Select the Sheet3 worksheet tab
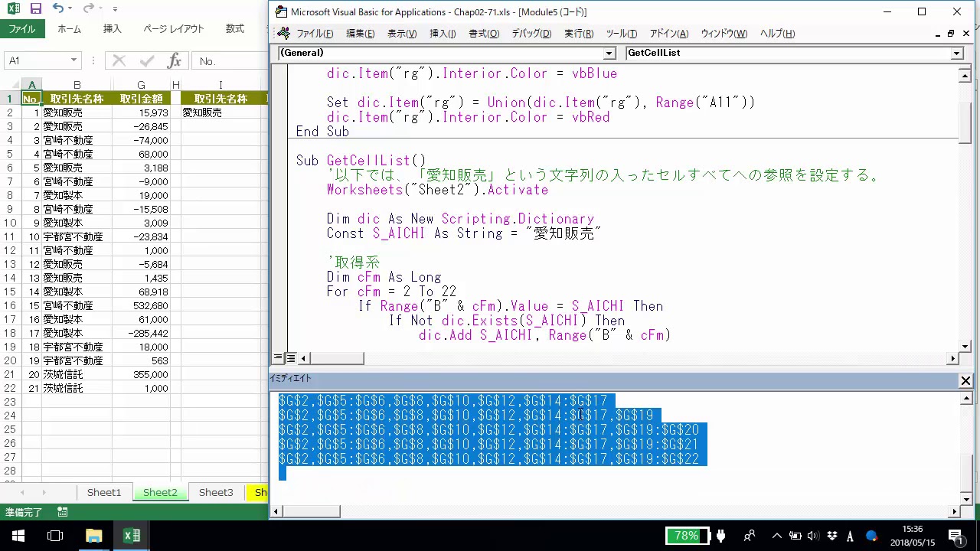Screen dimensions: 980x551 tap(216, 493)
